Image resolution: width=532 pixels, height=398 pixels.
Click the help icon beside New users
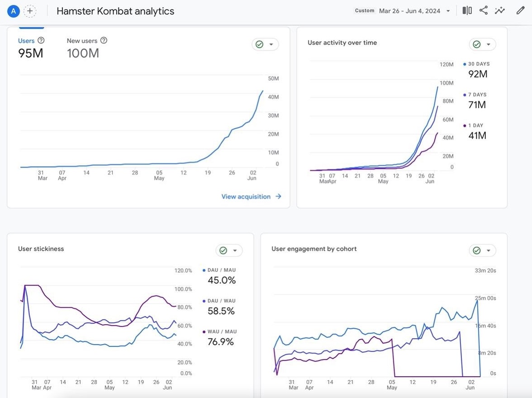click(x=104, y=41)
